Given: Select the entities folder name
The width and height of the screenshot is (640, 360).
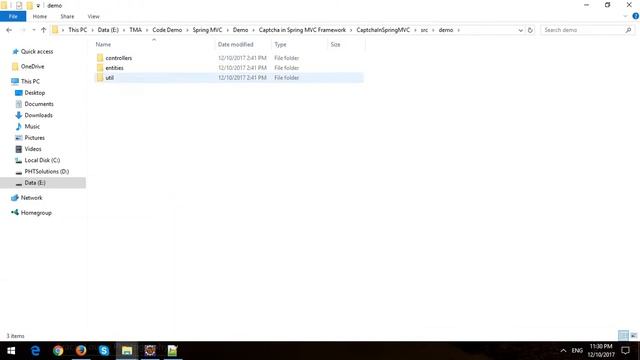Looking at the screenshot, I should (x=114, y=68).
